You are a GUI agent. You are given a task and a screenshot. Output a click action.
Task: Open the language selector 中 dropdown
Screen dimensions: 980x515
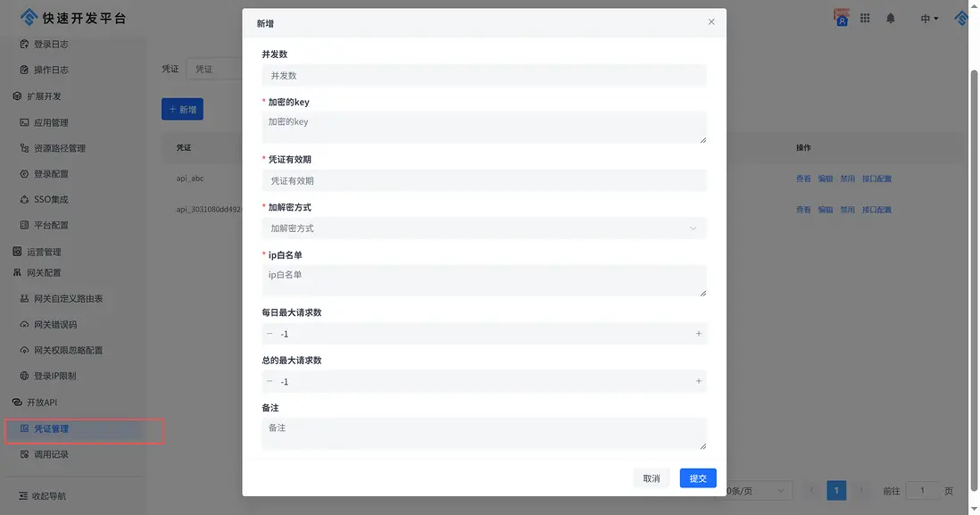927,17
